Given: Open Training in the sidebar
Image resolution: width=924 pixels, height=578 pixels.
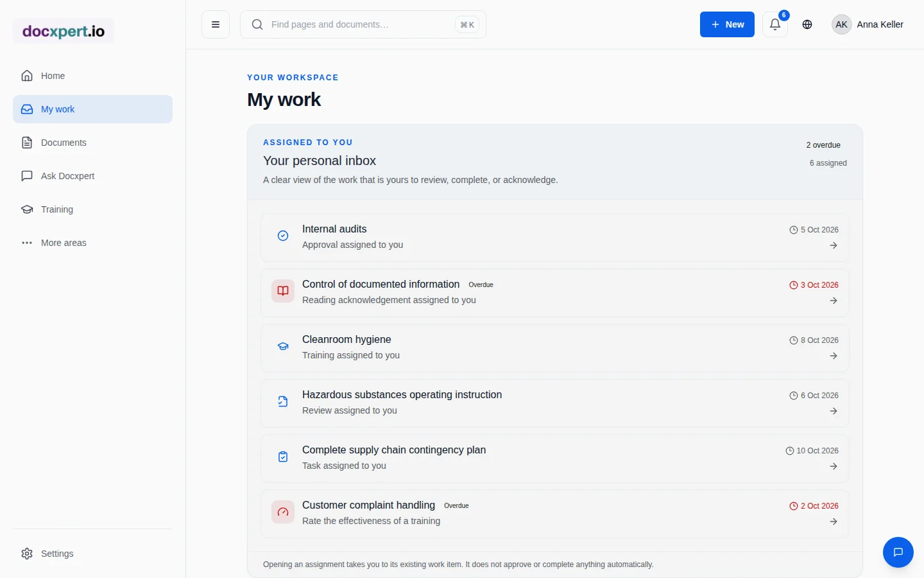Looking at the screenshot, I should [x=92, y=209].
